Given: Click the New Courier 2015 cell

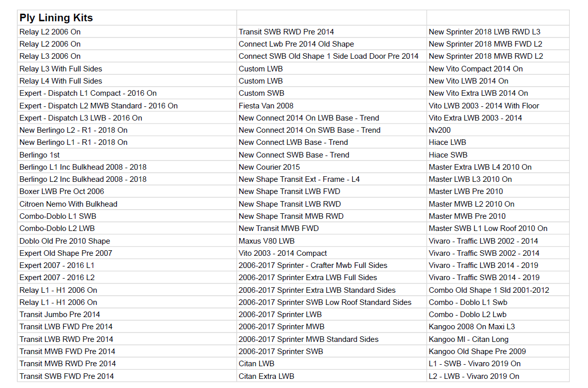Looking at the screenshot, I should point(269,167).
